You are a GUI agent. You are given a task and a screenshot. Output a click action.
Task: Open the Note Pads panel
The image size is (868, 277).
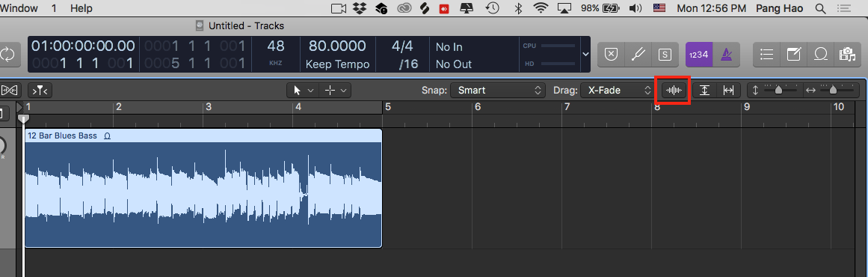point(793,55)
